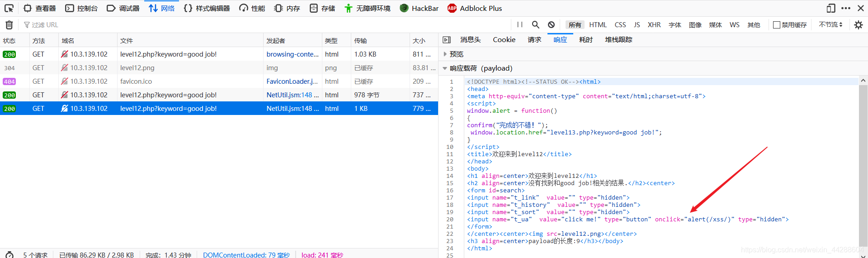
Task: Select the favicon.ico request row
Action: tap(219, 81)
